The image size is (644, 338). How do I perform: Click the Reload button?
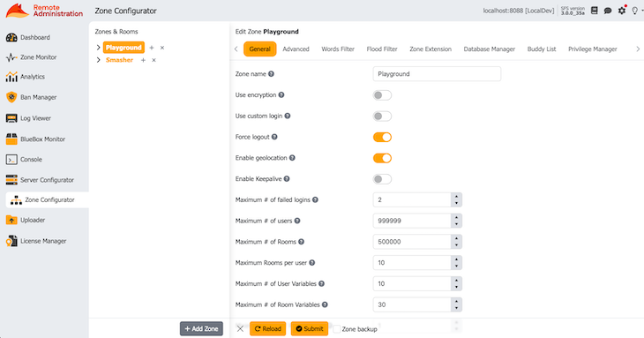coord(268,328)
